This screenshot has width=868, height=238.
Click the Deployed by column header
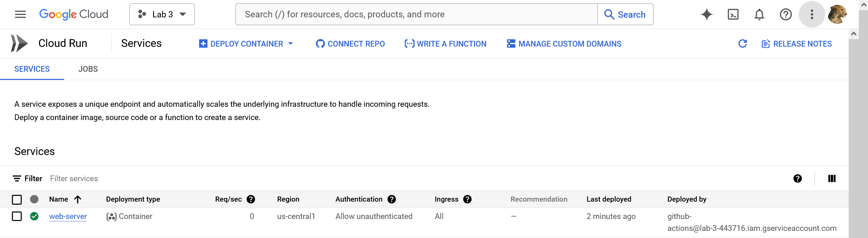click(x=687, y=199)
